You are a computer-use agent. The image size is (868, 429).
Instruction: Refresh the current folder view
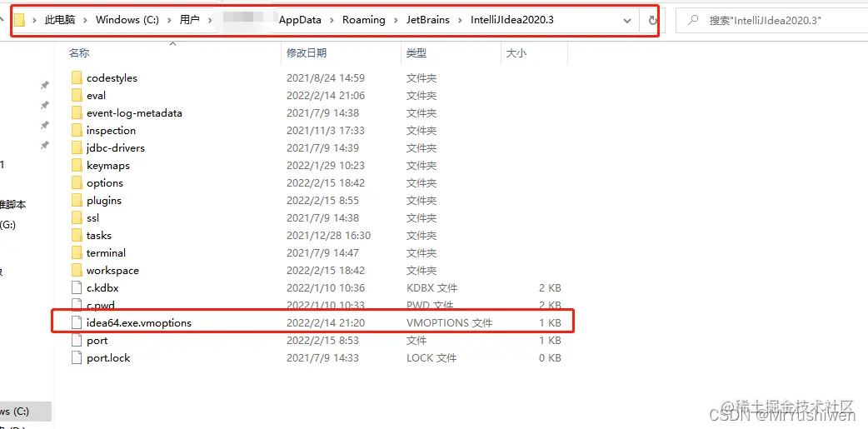652,21
